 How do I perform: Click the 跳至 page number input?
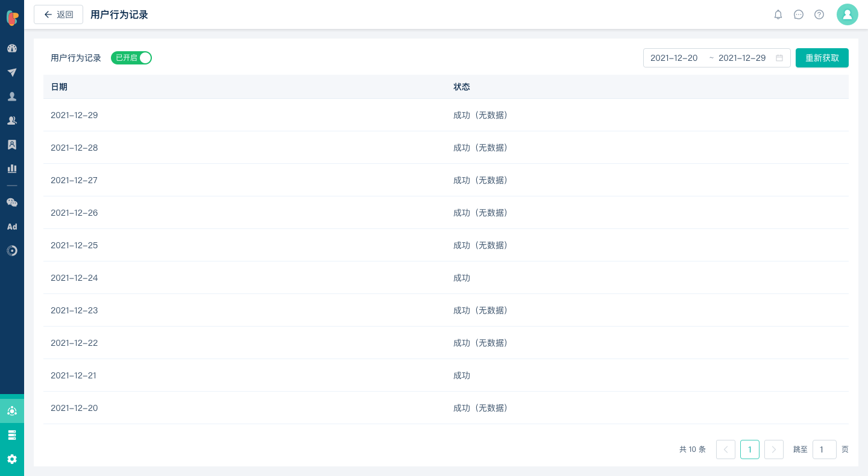tap(825, 449)
